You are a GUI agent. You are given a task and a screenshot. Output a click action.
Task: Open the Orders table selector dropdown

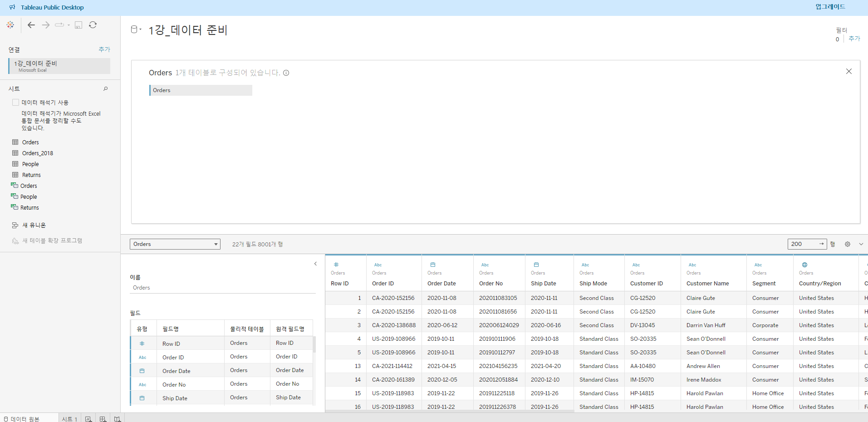[175, 244]
